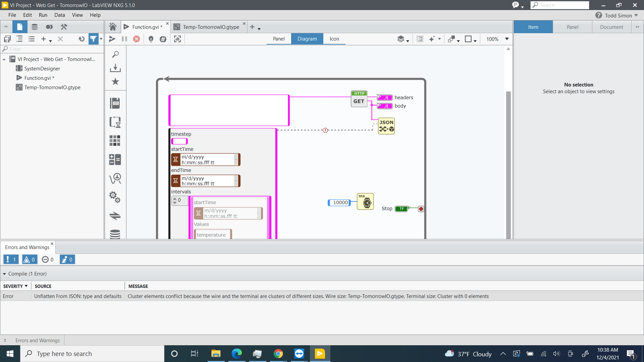Screen dimensions: 644x362
Task: Switch to the Icon view tab
Action: 334,39
